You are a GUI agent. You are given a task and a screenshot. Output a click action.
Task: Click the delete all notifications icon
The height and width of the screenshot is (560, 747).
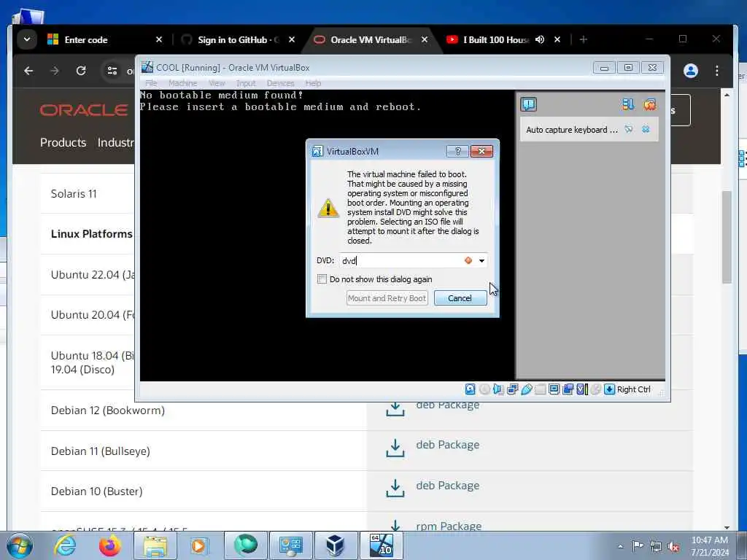(x=649, y=104)
